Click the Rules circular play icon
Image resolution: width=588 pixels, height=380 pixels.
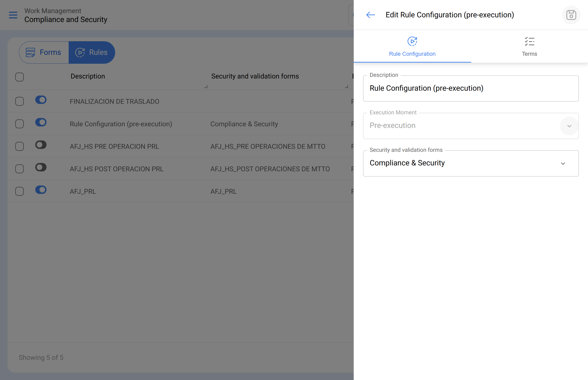click(80, 52)
